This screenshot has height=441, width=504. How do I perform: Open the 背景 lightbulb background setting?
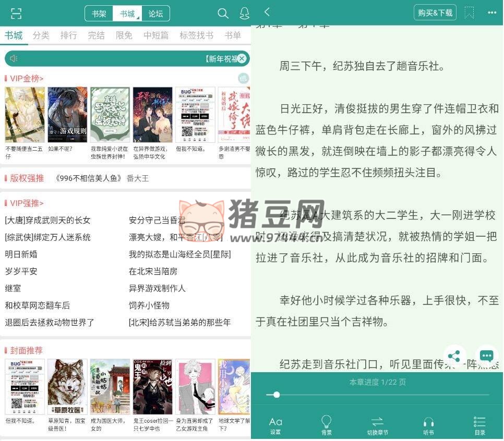(x=327, y=425)
